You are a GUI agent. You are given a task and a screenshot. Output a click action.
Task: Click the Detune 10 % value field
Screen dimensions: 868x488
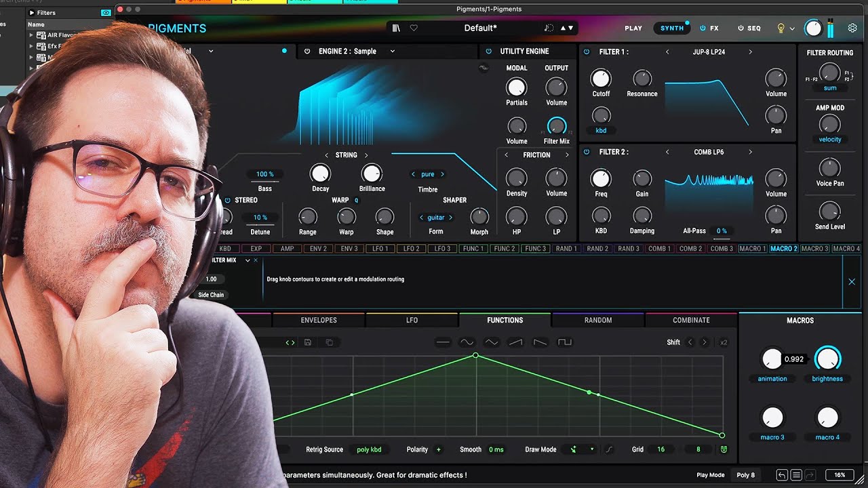point(260,218)
